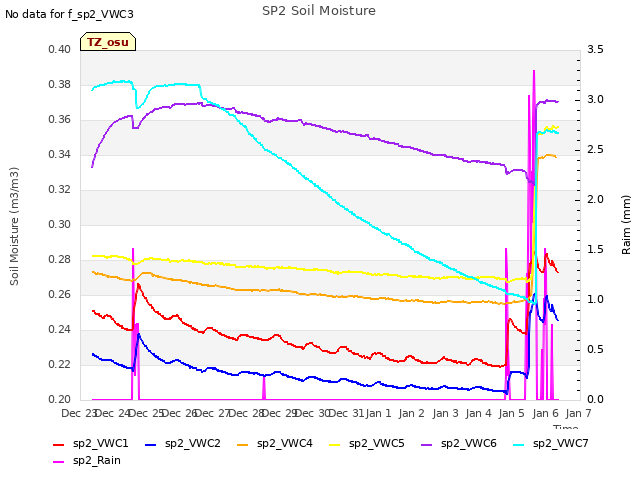640x480 pixels.
Task: Click the 3.0 right axis tick label
Action: (x=595, y=100)
